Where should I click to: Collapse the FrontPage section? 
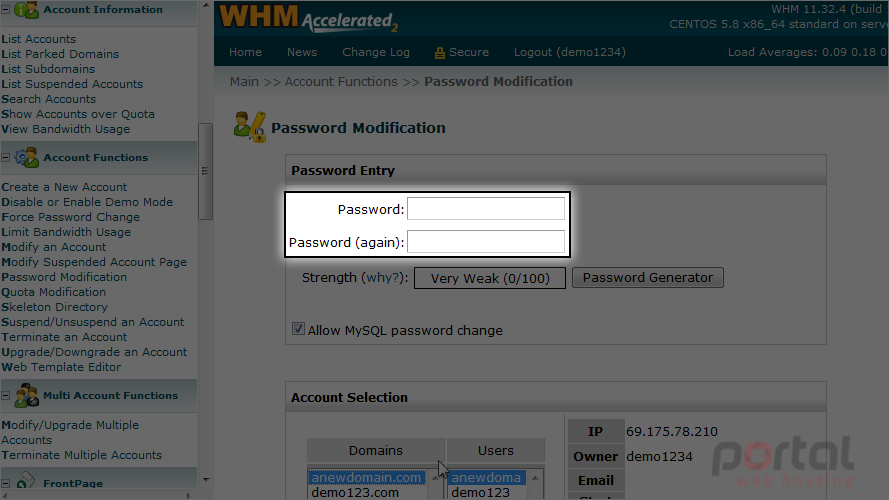[6, 483]
